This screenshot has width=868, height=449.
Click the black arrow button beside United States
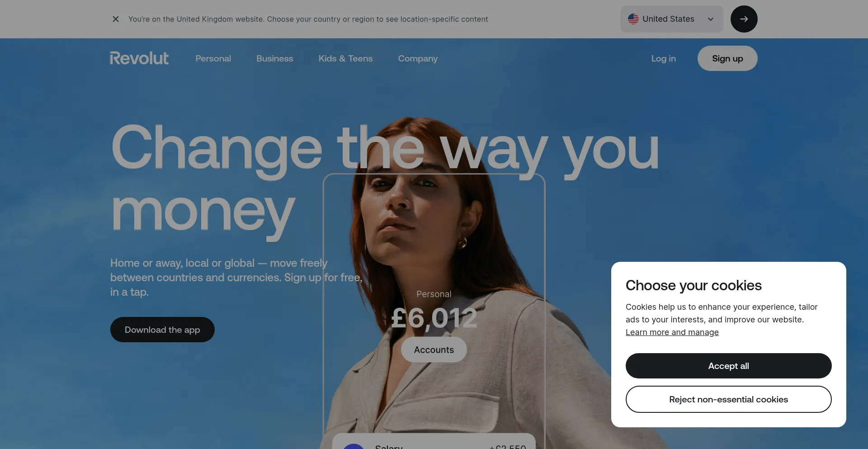pos(744,19)
